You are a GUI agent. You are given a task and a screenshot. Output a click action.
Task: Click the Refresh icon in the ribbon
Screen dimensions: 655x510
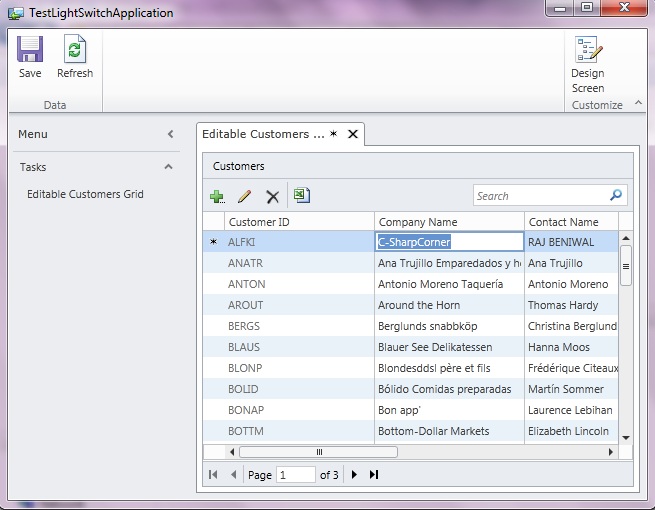(x=75, y=49)
